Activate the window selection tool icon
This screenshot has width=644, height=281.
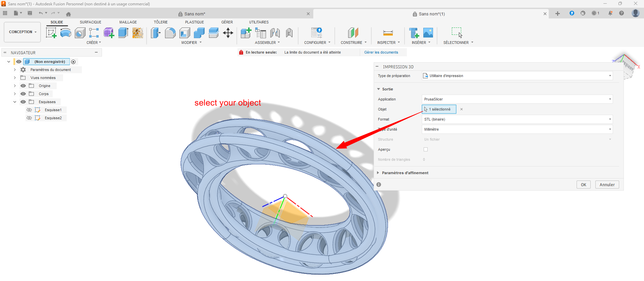click(457, 32)
